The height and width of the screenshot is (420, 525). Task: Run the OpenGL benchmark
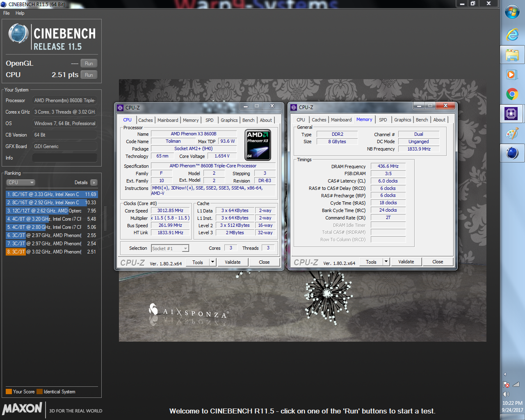(x=89, y=63)
